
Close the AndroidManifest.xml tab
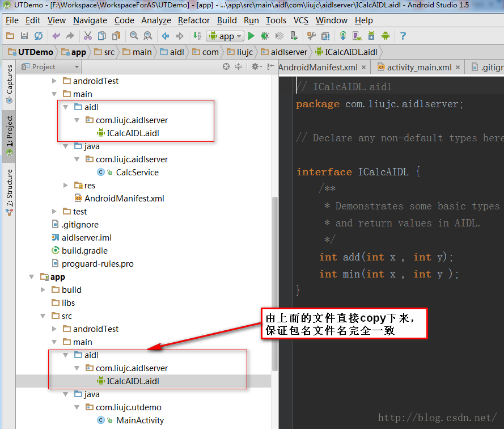point(364,67)
